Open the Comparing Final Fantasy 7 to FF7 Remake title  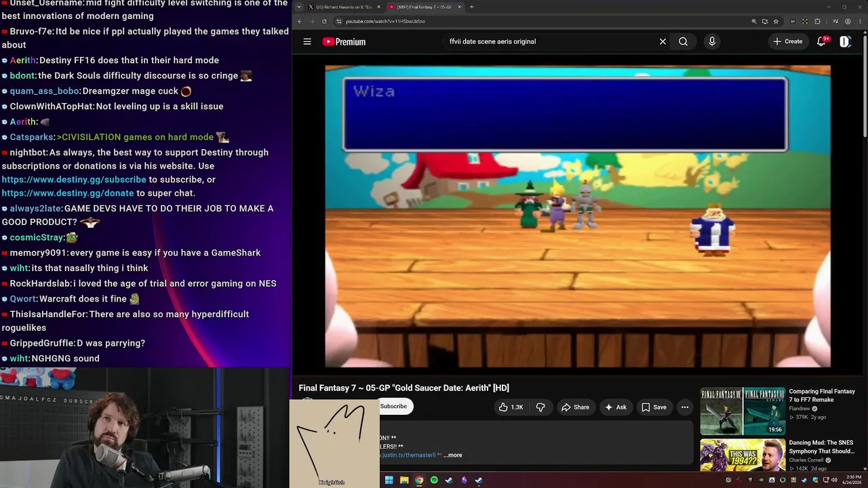[x=822, y=395]
